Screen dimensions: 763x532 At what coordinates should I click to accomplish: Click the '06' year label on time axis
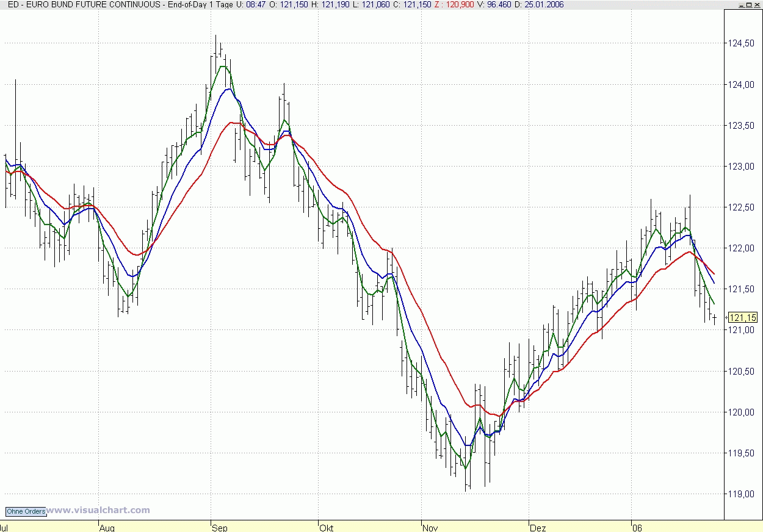(638, 528)
